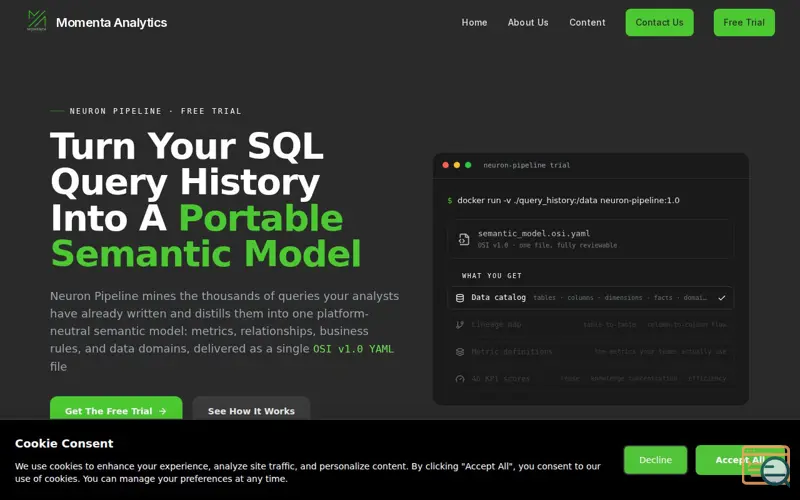Click the Free Trial header button
The image size is (800, 500).
[x=744, y=22]
